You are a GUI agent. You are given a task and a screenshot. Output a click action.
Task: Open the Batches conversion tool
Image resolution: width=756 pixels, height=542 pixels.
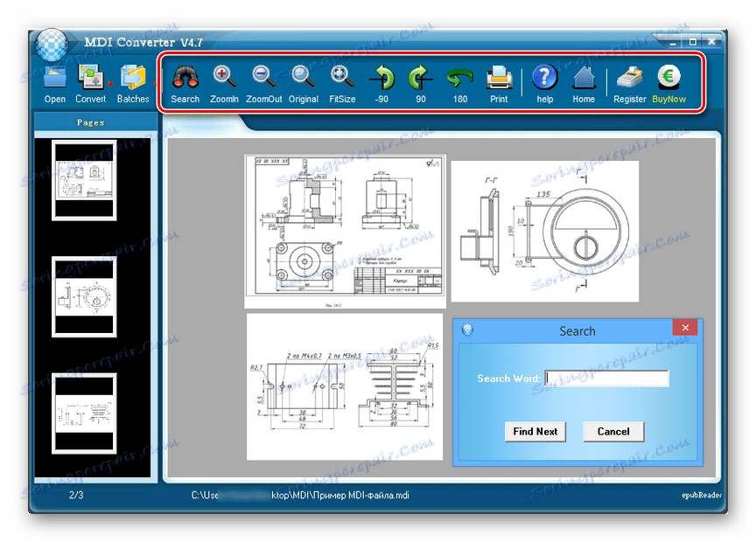[133, 84]
